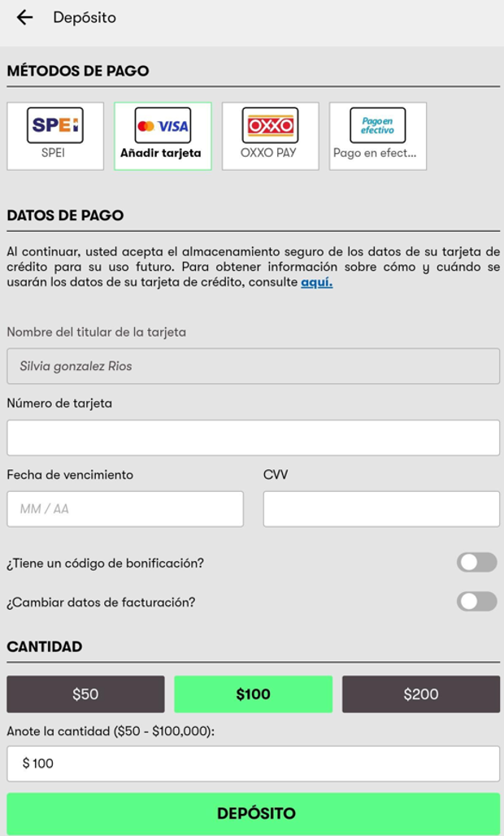This screenshot has width=504, height=836.
Task: Click the Depósito page title
Action: click(x=85, y=17)
